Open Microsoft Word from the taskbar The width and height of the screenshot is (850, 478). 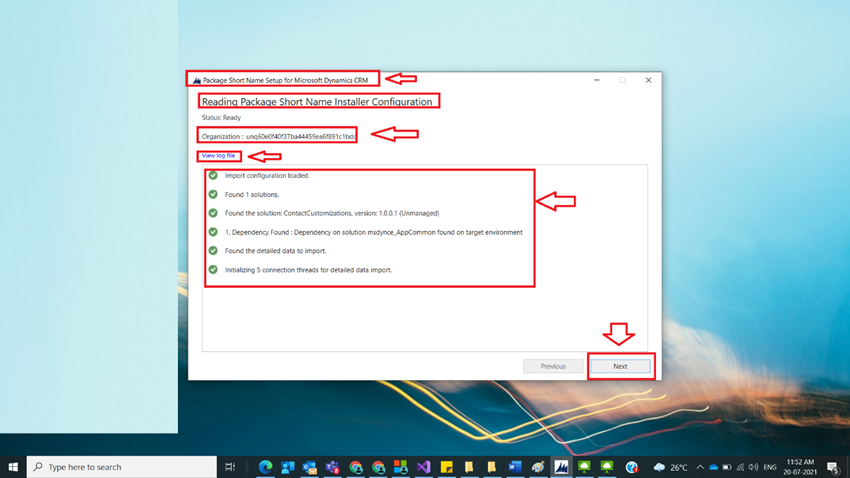coord(514,467)
